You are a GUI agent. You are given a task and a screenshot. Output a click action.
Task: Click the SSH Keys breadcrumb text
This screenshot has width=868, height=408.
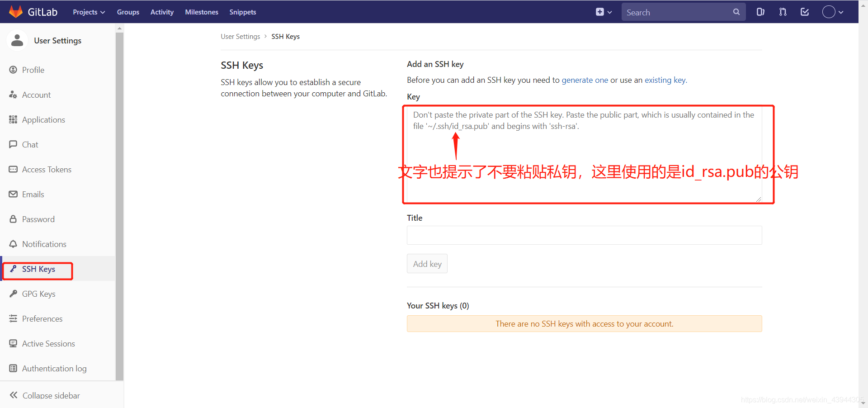coord(286,37)
